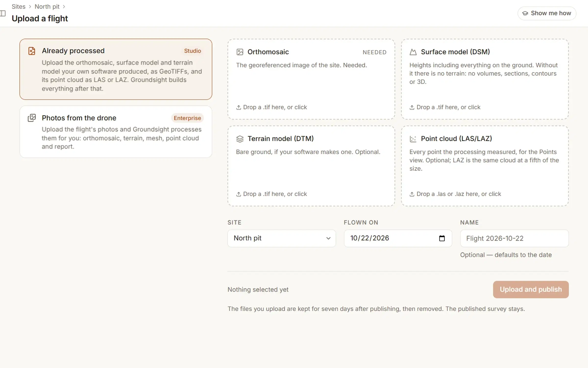Toggle the sidebar panel icon
The height and width of the screenshot is (368, 588).
tap(3, 13)
